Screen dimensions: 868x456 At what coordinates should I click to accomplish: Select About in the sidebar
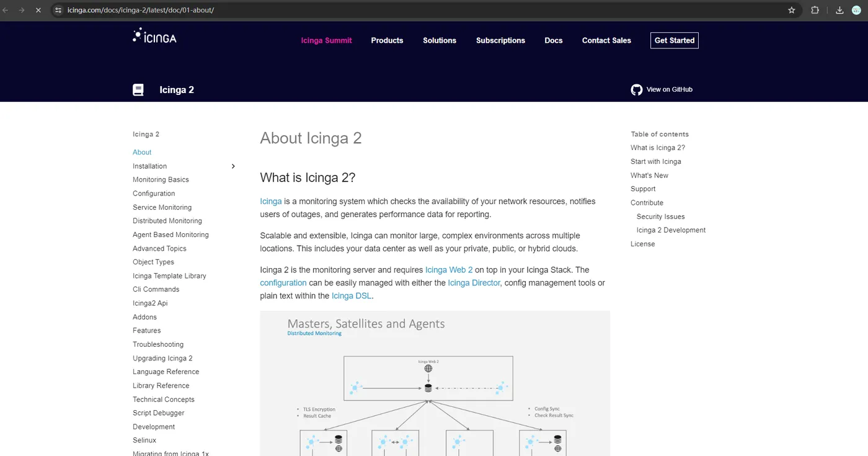(x=142, y=152)
